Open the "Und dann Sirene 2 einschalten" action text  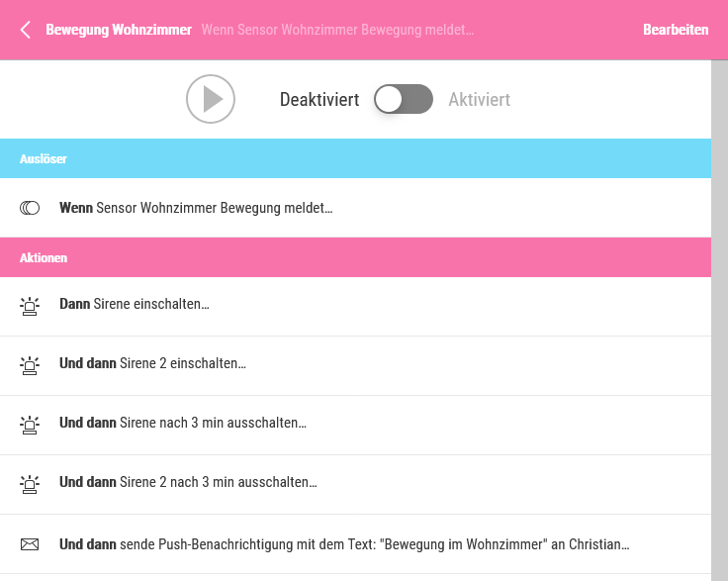pos(152,364)
